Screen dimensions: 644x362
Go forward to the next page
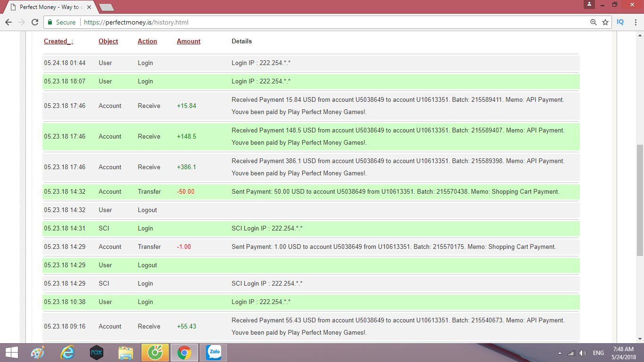click(22, 22)
